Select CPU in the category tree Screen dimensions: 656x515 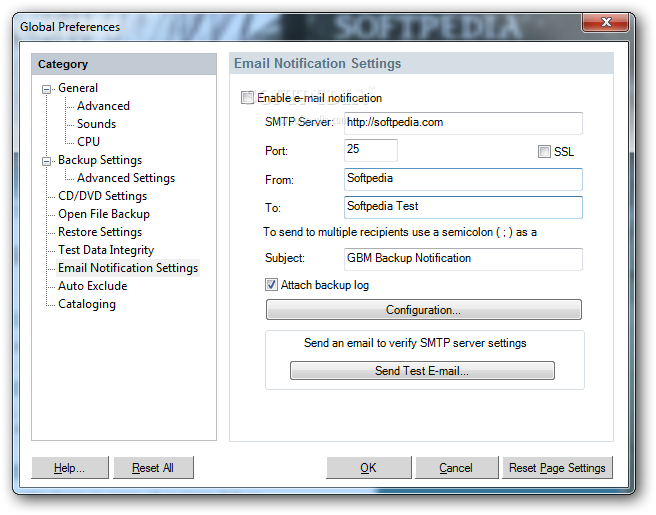tap(88, 142)
